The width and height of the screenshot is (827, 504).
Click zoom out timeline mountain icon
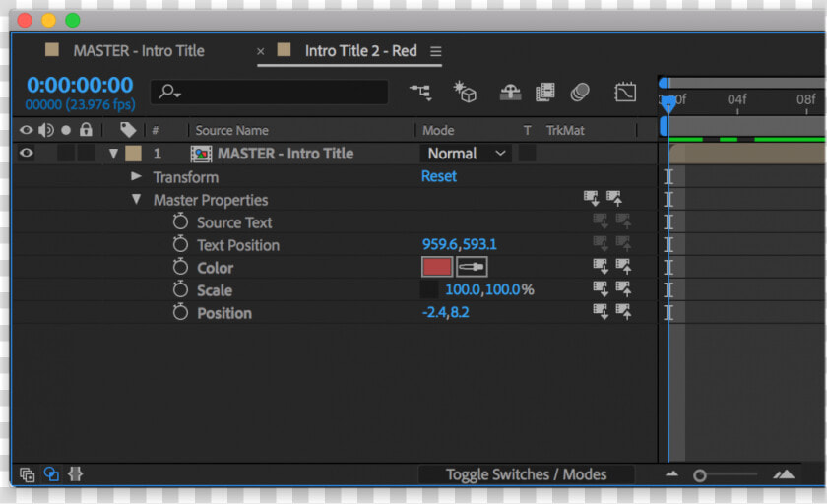[x=671, y=473]
